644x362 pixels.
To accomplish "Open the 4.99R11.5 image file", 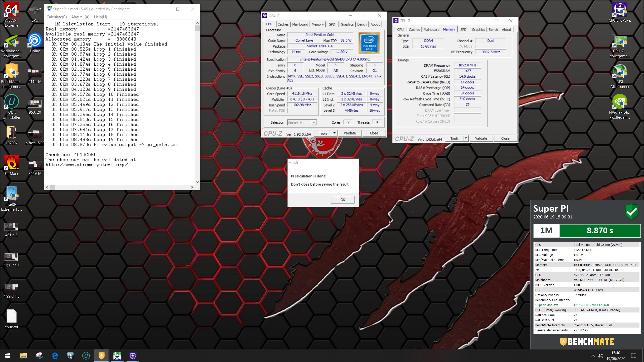I will tap(12, 291).
